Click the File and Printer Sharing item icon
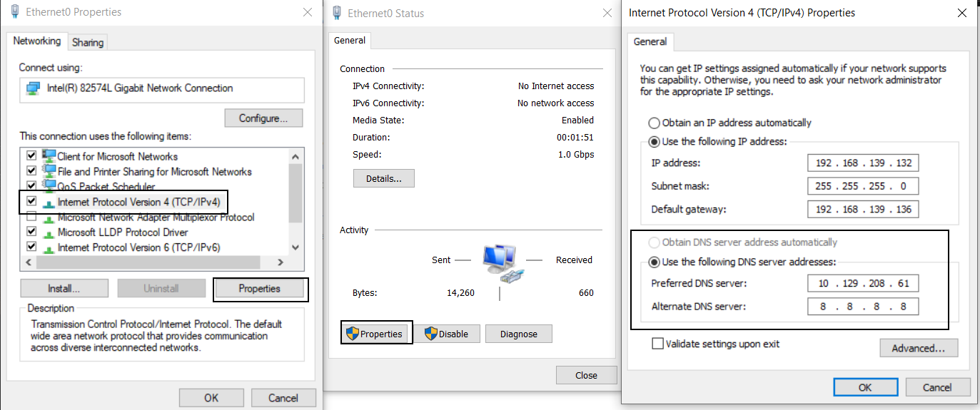 tap(49, 171)
